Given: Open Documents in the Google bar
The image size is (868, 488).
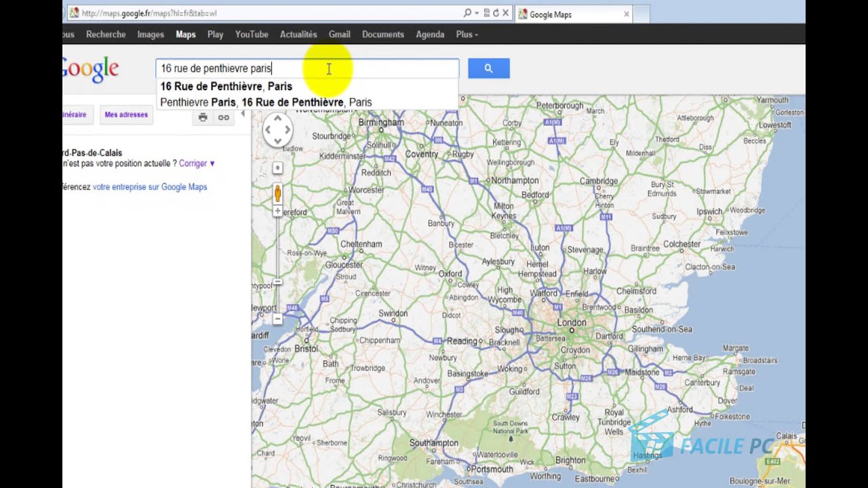Looking at the screenshot, I should tap(383, 35).
